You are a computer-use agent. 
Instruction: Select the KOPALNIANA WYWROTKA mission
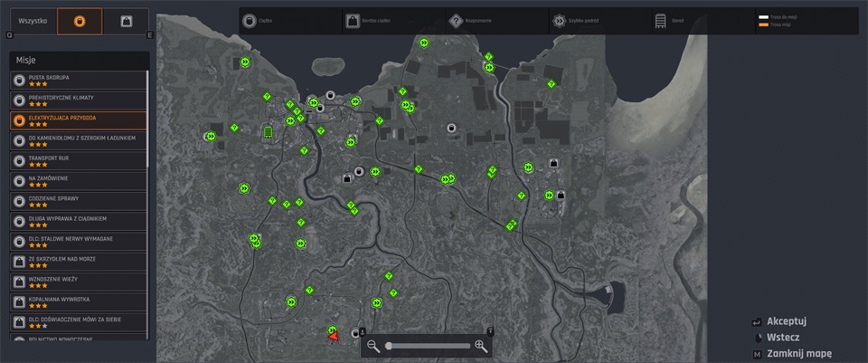79,302
